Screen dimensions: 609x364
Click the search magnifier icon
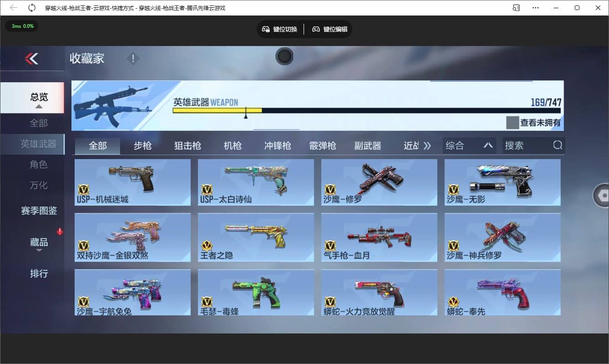point(557,145)
